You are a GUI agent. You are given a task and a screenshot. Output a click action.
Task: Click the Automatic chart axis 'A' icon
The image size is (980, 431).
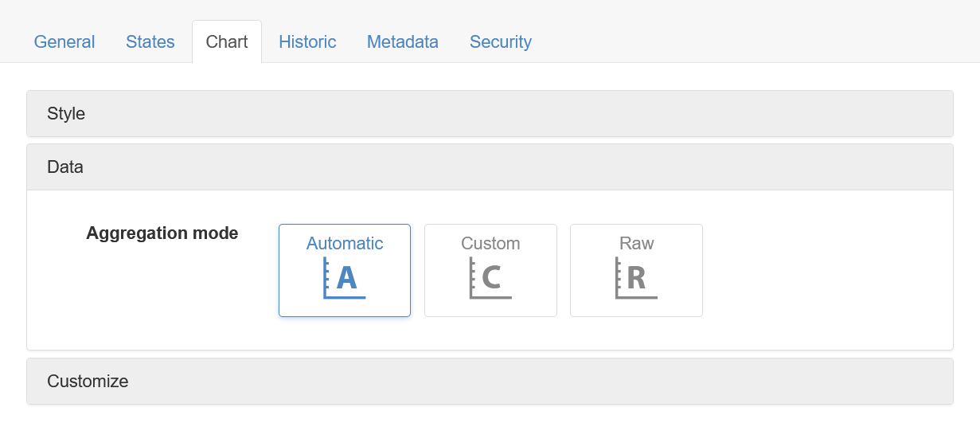[x=344, y=278]
